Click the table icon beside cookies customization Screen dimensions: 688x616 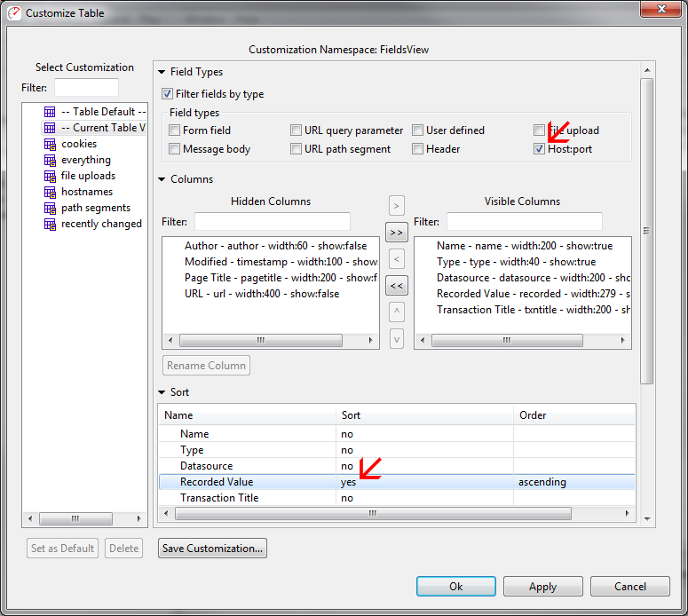point(50,144)
